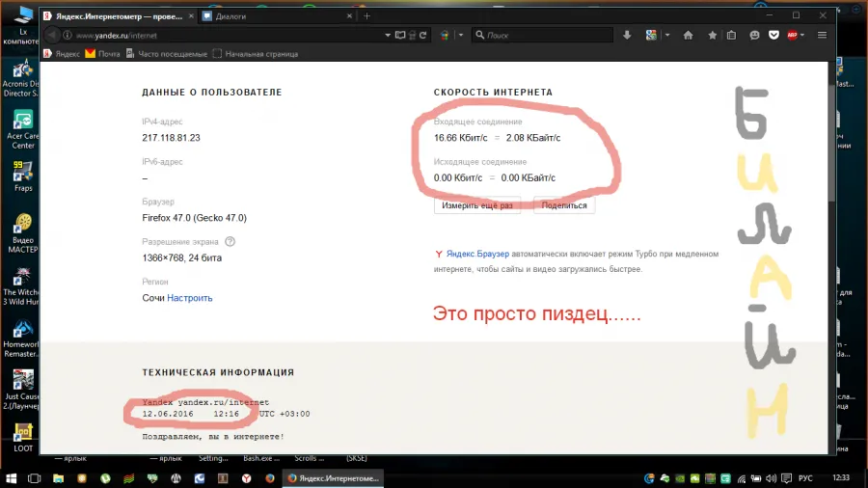Switch to the Диалоги tab
This screenshot has width=868, height=488.
pos(277,16)
